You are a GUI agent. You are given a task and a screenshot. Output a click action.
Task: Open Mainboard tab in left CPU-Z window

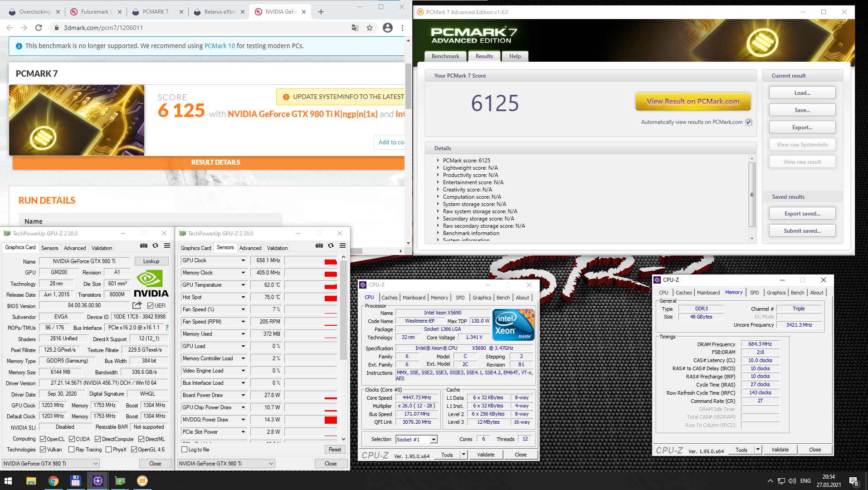tap(414, 298)
